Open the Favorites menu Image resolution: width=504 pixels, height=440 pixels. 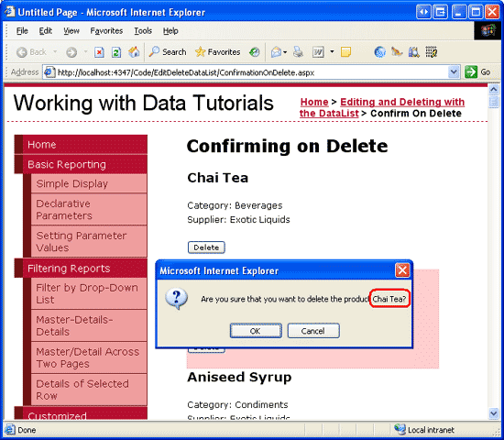106,31
